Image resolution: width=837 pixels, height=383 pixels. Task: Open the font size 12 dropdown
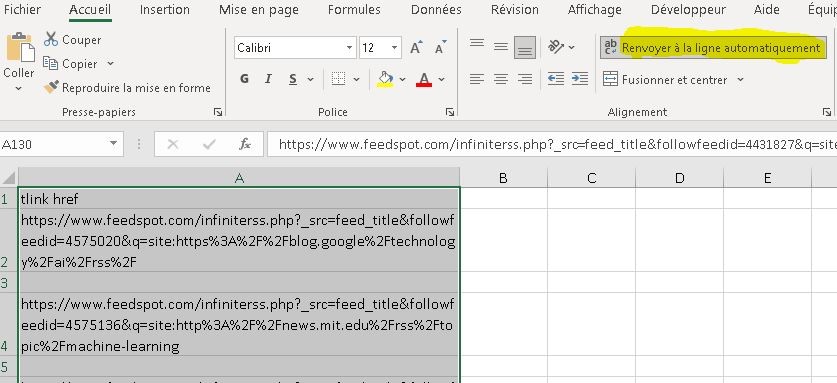pos(394,48)
